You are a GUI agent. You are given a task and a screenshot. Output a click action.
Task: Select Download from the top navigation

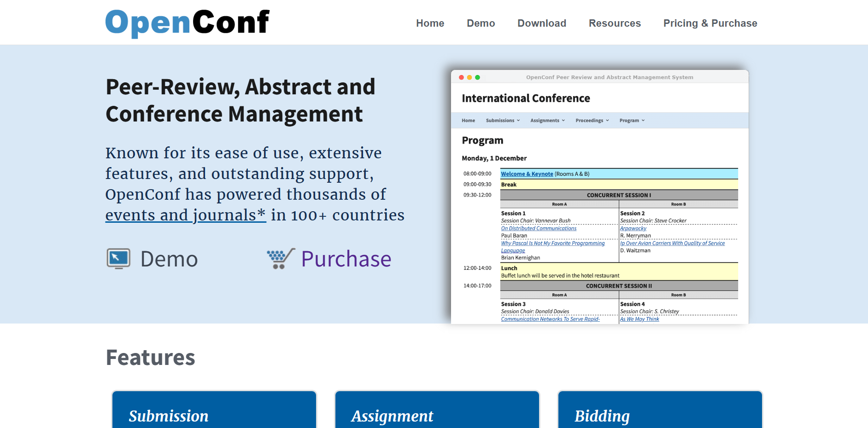[541, 23]
